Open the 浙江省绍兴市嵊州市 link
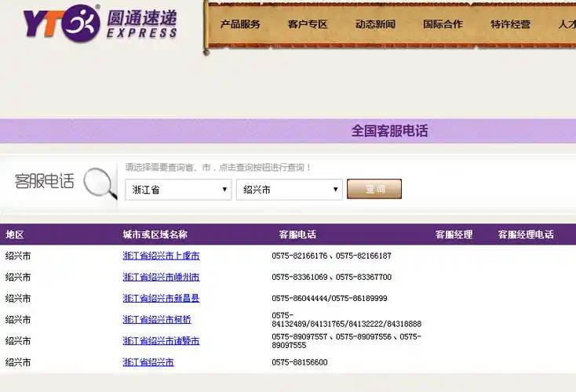This screenshot has width=576, height=392. coord(162,277)
